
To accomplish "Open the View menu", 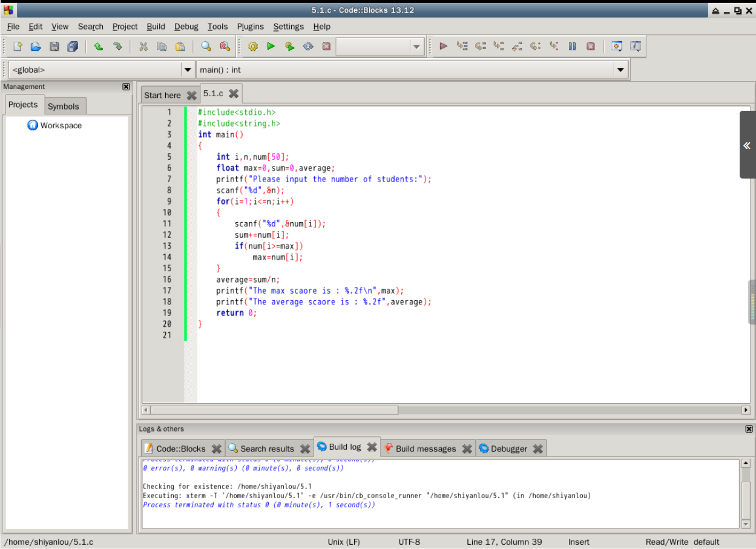I will 60,27.
